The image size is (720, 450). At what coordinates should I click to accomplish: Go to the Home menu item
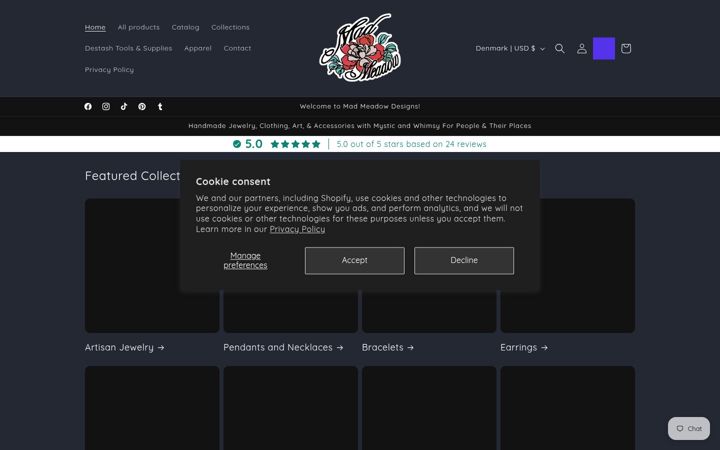[95, 27]
